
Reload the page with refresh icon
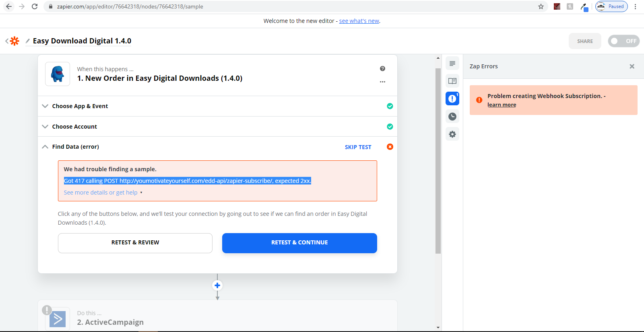[35, 6]
